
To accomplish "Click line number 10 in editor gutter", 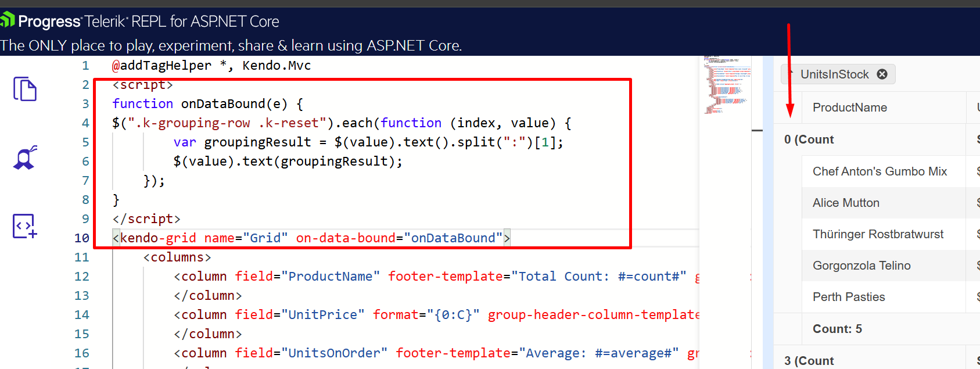I will pyautogui.click(x=82, y=238).
